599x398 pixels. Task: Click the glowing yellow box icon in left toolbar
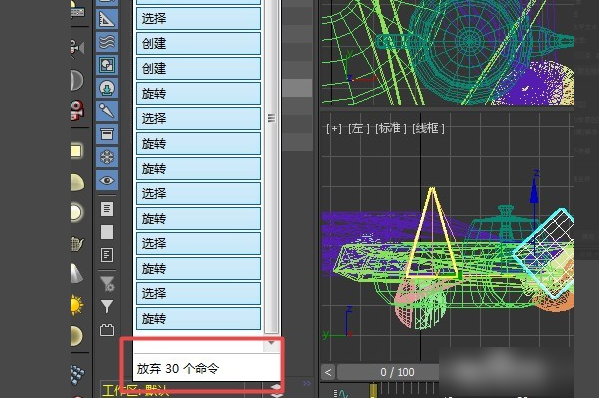pyautogui.click(x=76, y=150)
